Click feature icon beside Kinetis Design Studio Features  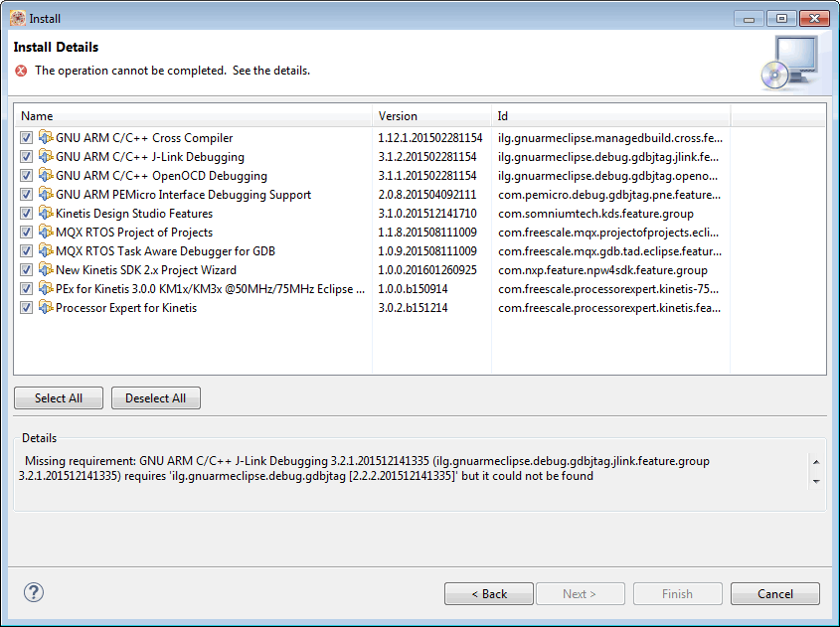point(46,213)
